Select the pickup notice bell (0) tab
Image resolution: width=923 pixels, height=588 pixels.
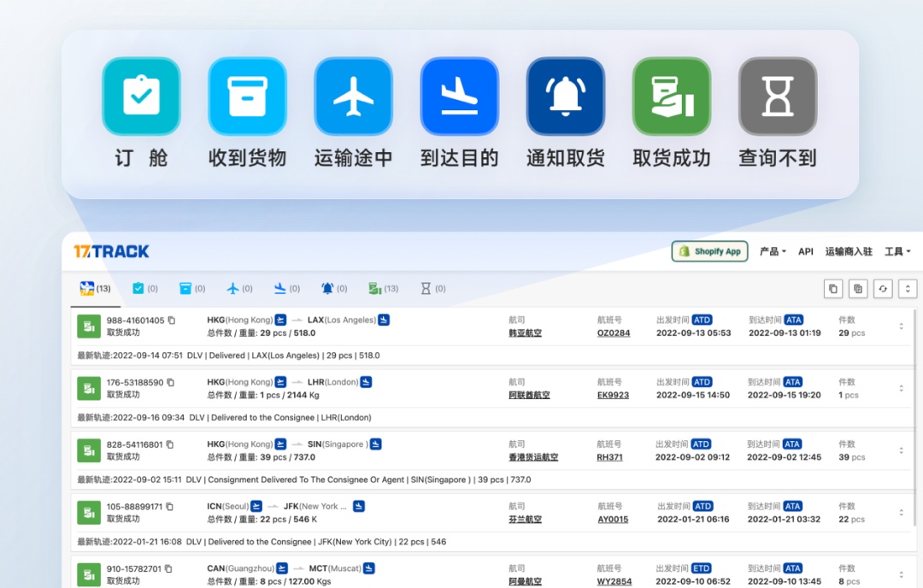[x=334, y=288]
